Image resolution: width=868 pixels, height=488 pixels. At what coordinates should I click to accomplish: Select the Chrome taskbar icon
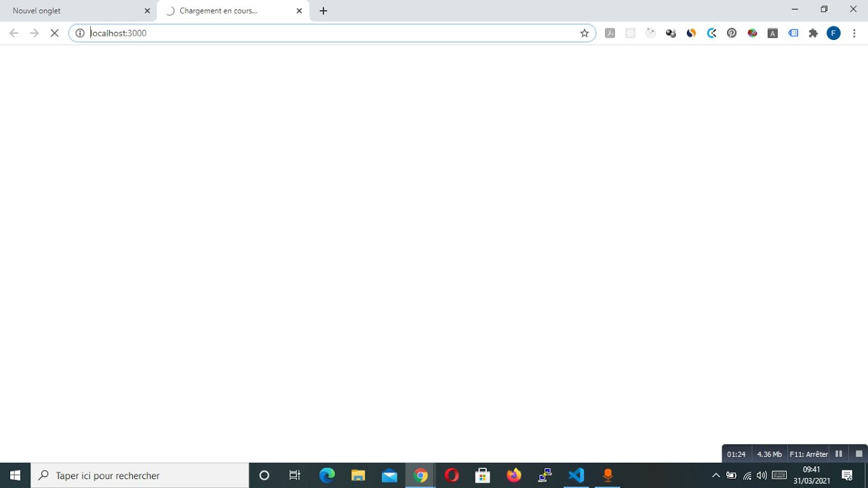[x=420, y=475]
